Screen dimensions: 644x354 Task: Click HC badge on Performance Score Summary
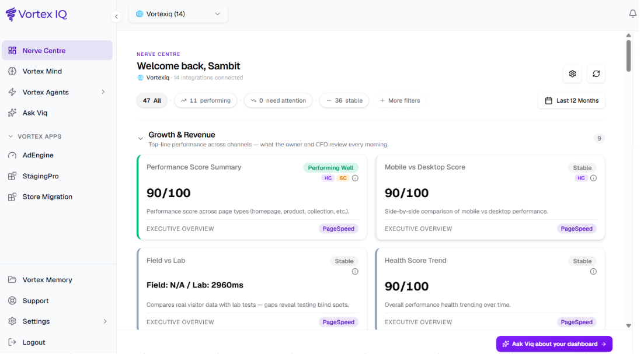(328, 178)
